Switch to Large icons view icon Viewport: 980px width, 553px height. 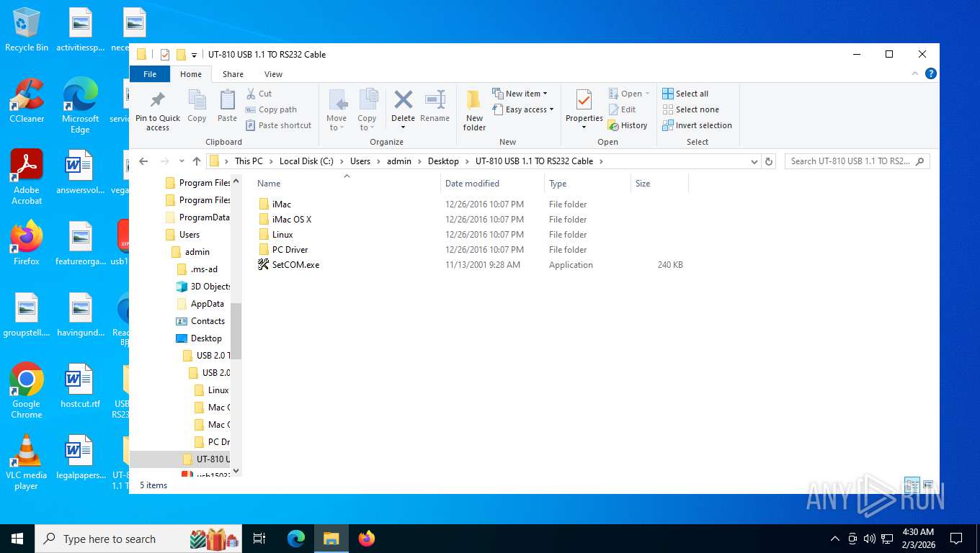coord(928,485)
